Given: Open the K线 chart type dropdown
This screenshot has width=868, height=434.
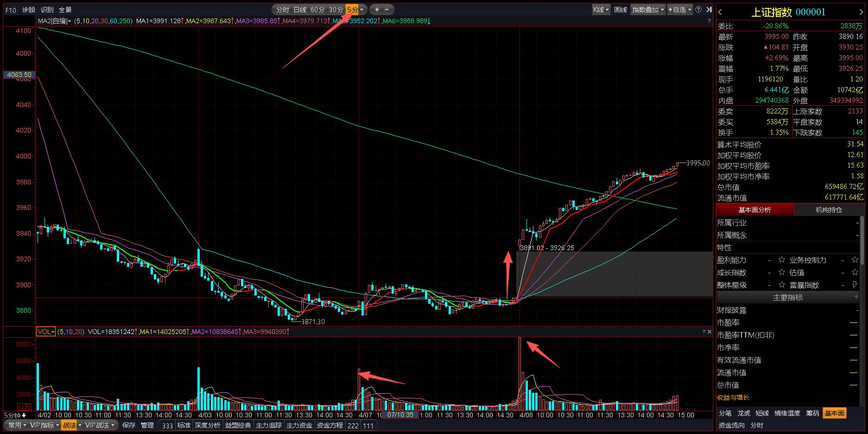Looking at the screenshot, I should 601,10.
